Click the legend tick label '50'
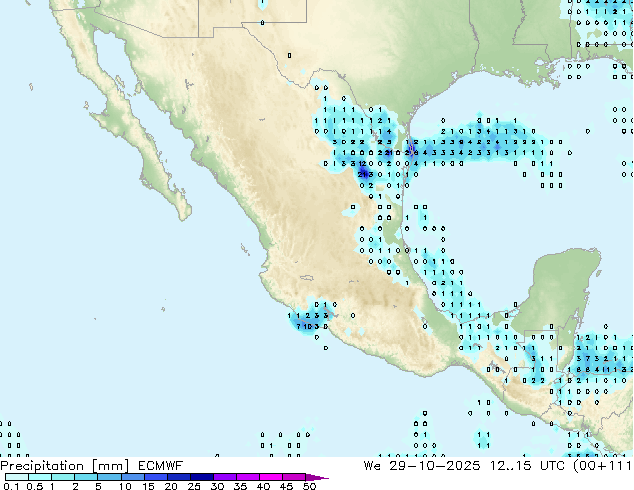634x490 pixels. 309,486
